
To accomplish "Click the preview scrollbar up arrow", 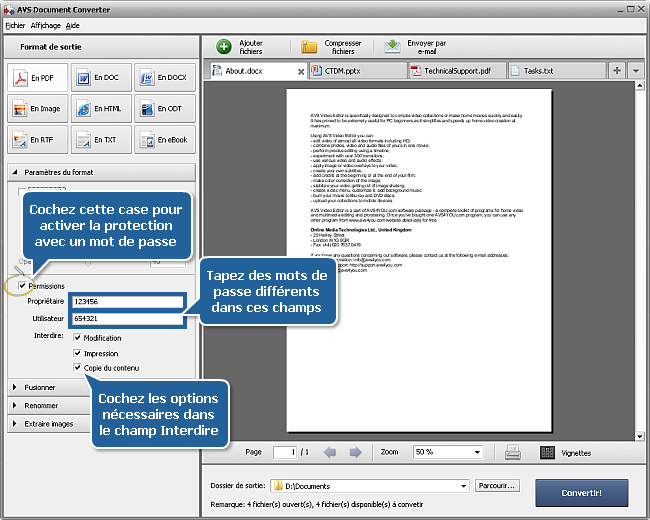I will point(640,86).
